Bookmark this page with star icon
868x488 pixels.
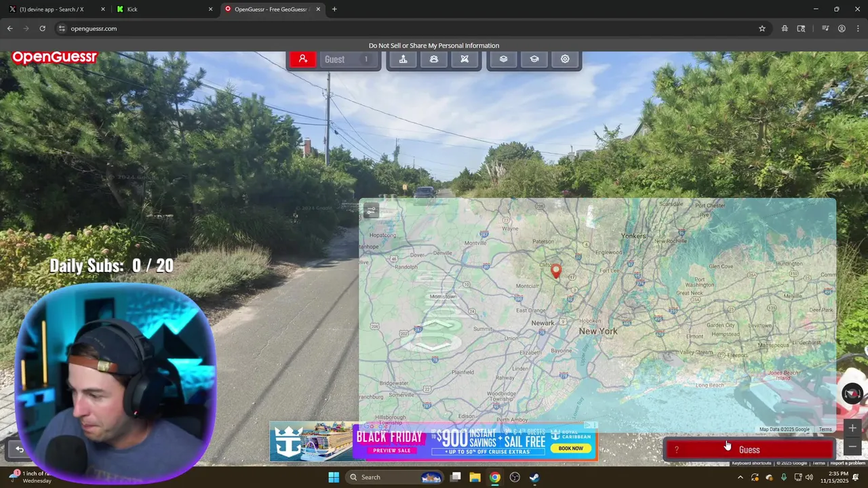[x=762, y=28]
